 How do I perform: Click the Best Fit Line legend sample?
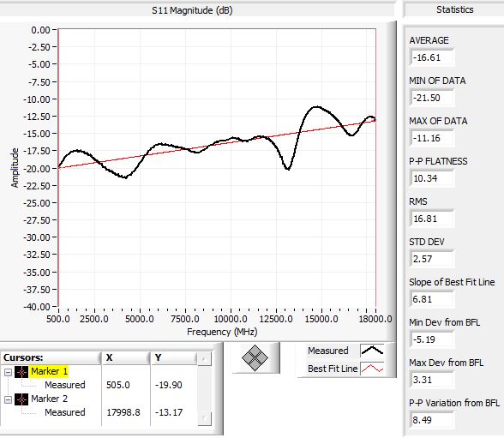point(372,369)
